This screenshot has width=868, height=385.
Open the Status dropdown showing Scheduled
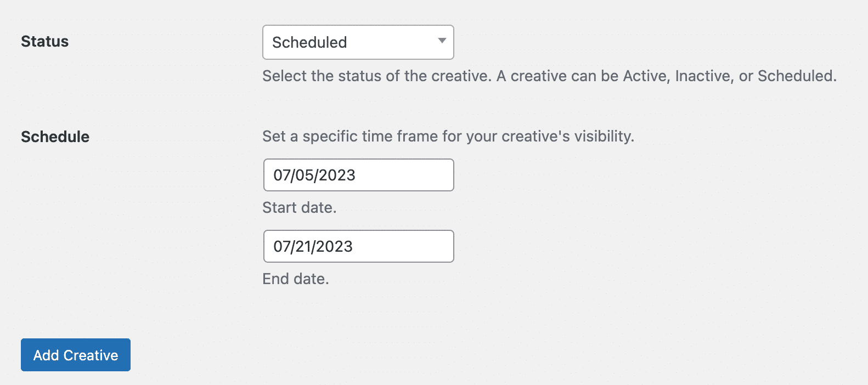click(x=358, y=42)
